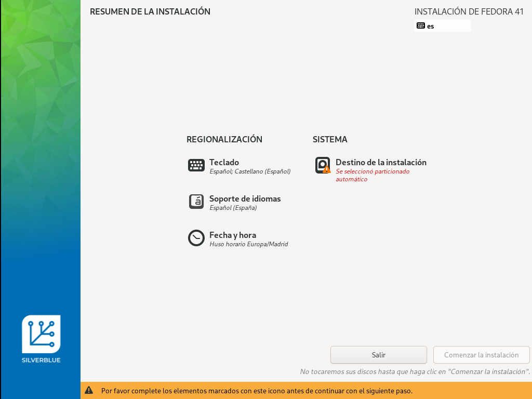Screen dimensions: 532x399
Task: Click 'INSTALACIÓN DE FEDORA 41' title
Action: pos(469,11)
